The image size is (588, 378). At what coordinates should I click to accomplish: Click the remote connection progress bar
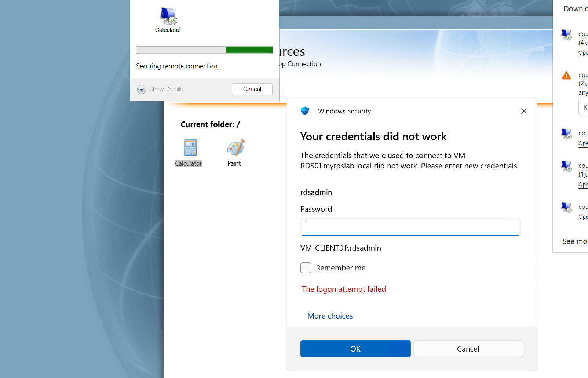(204, 50)
